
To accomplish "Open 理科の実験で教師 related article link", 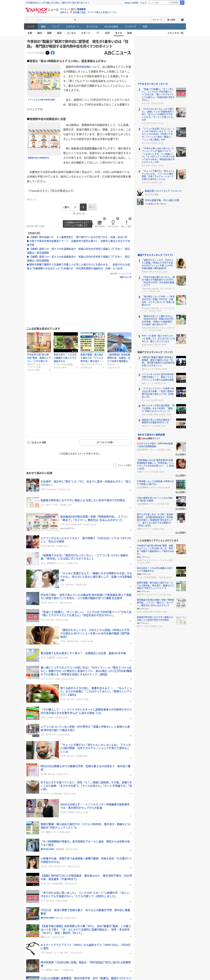I will coord(79,266).
